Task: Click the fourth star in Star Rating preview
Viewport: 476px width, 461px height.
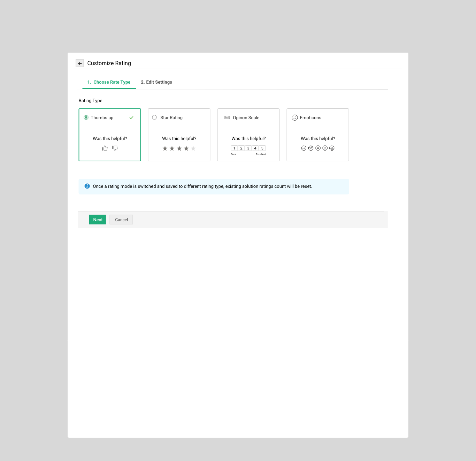Action: pos(186,148)
